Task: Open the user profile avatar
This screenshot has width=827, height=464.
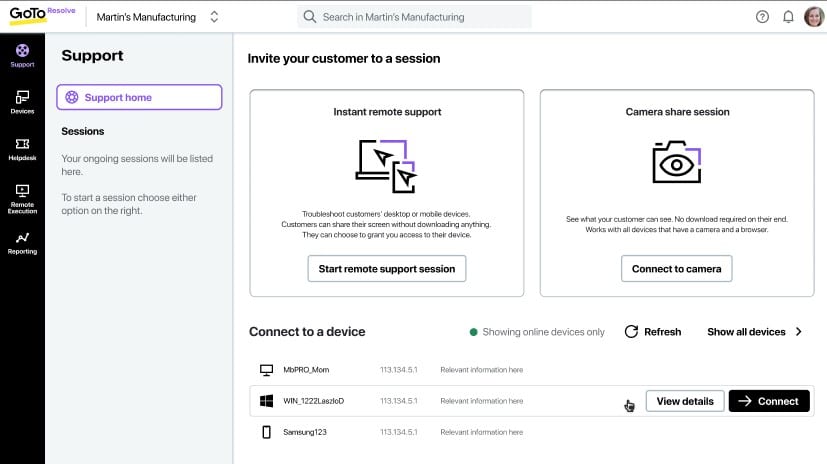Action: pyautogui.click(x=813, y=17)
